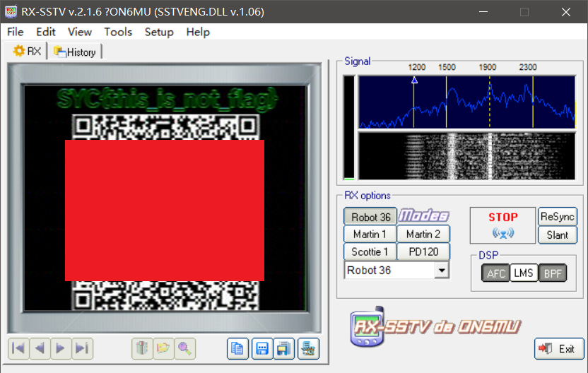Click the received SSTV image preview

tap(165, 198)
